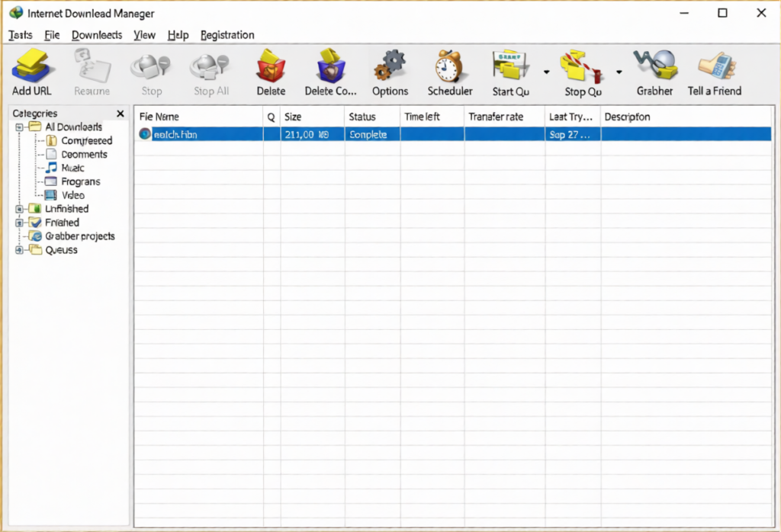Close the Categories panel

(120, 113)
